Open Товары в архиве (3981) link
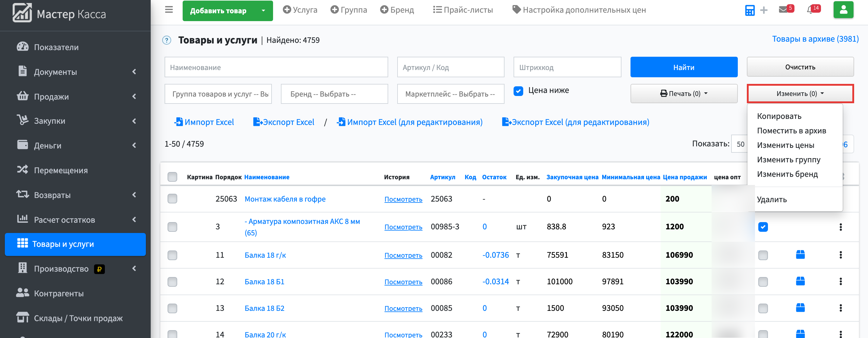This screenshot has height=338, width=868. coord(815,39)
